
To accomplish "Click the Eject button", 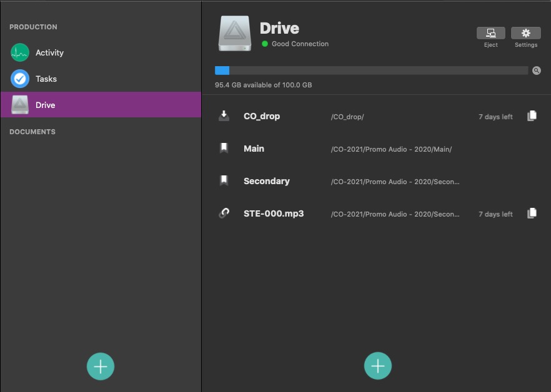I will [x=490, y=33].
